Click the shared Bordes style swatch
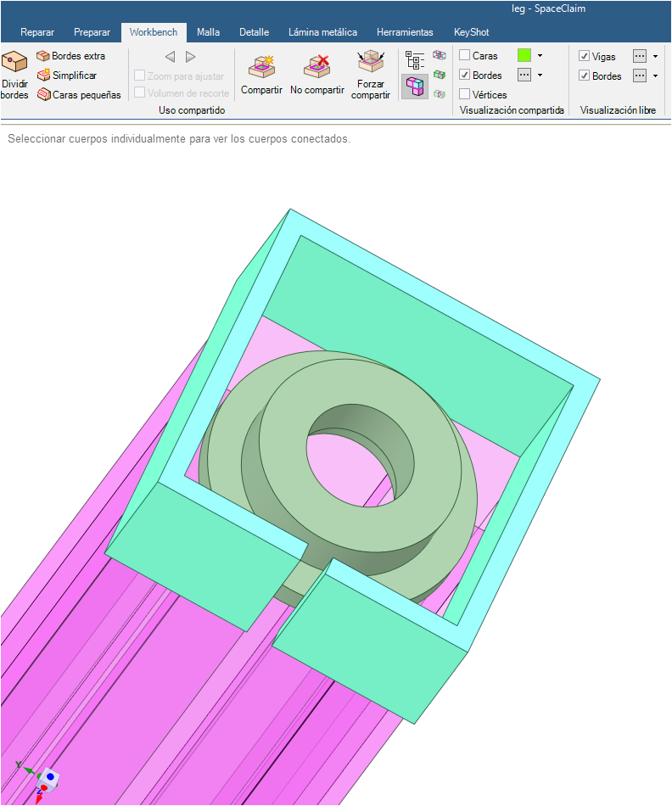 [524, 75]
